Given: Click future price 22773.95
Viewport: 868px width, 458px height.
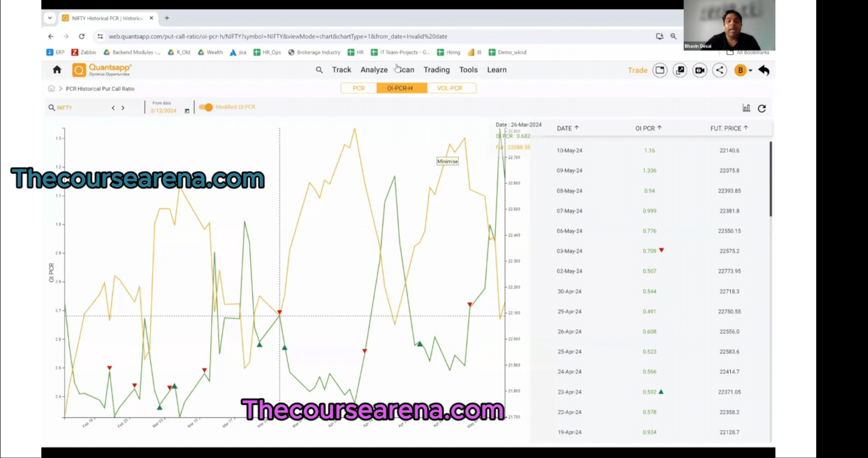Looking at the screenshot, I should click(x=729, y=271).
